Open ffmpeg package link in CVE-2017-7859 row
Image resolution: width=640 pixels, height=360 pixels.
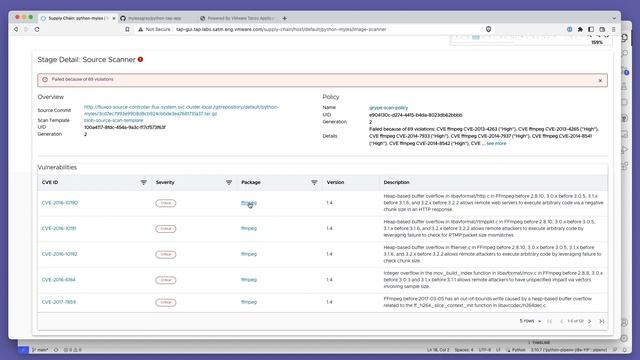[x=249, y=302]
